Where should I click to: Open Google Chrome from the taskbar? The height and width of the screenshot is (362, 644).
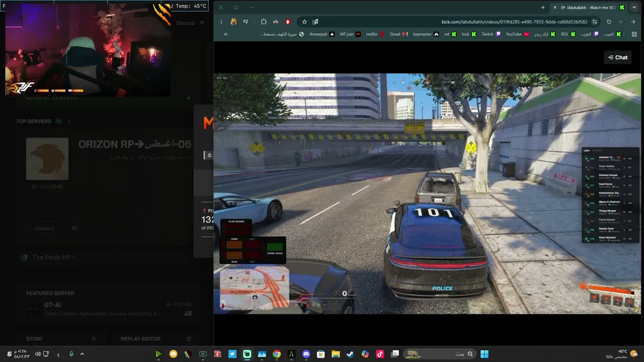[277, 354]
